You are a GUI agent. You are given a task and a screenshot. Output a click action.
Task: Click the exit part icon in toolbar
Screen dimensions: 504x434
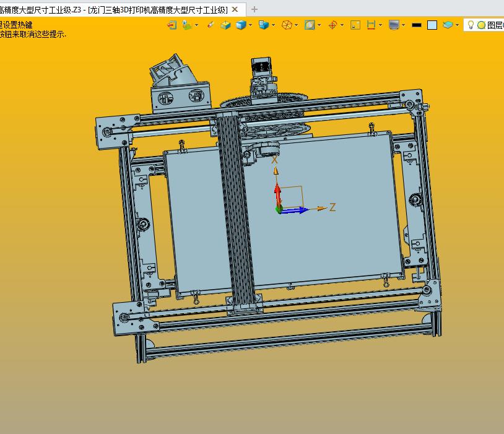click(x=172, y=25)
